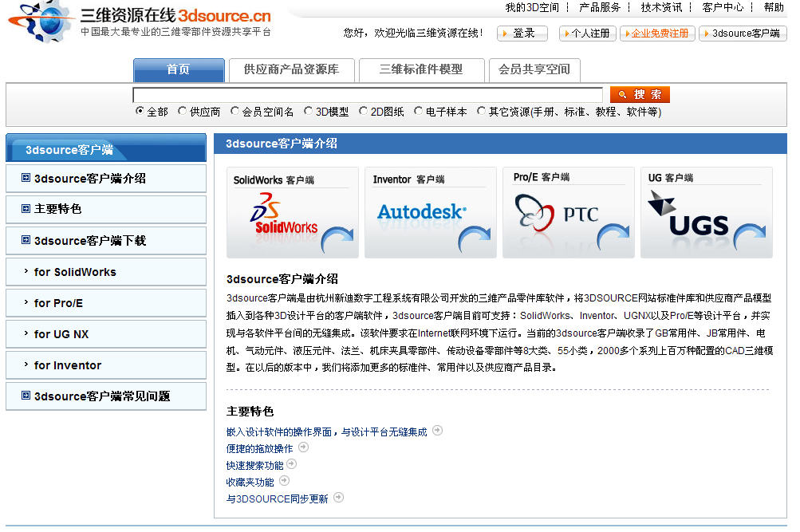
Task: Open 技术资讯 in top menu
Action: point(662,8)
